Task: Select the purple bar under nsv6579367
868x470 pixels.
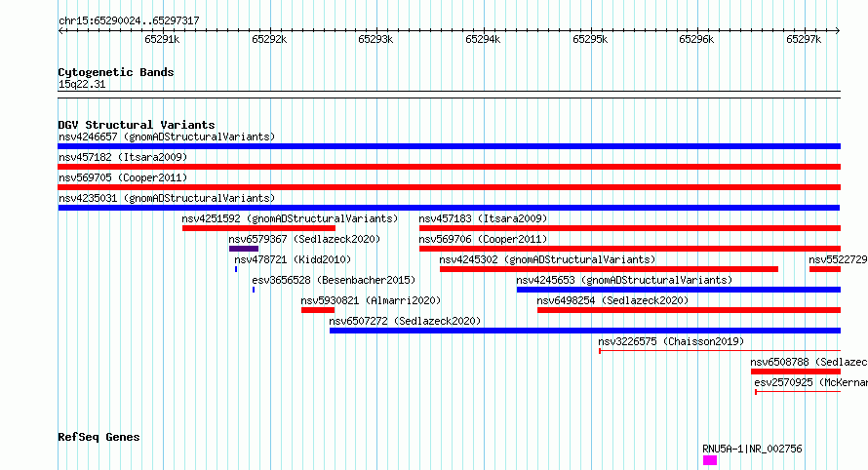Action: click(244, 249)
